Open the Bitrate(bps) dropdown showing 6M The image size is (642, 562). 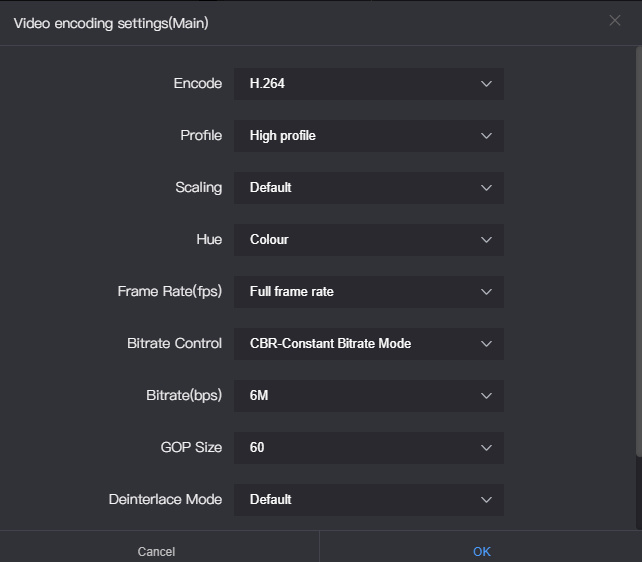coord(369,396)
